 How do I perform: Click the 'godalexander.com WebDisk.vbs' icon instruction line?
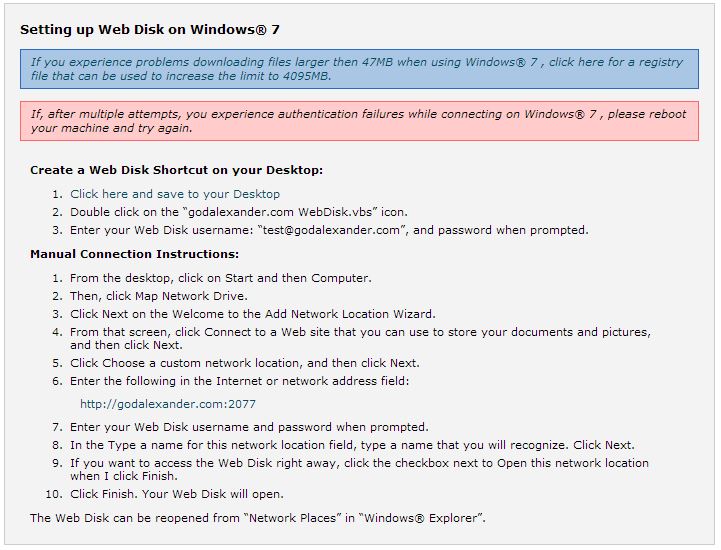coord(239,212)
